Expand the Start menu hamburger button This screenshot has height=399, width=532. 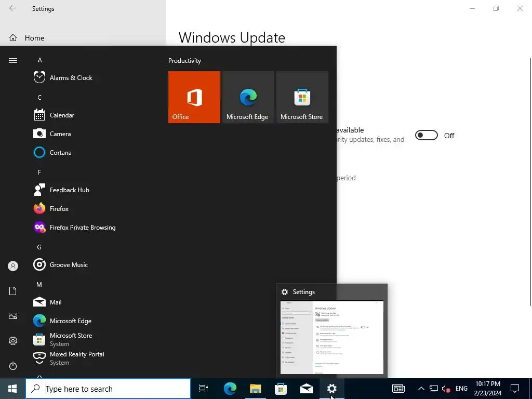[13, 60]
